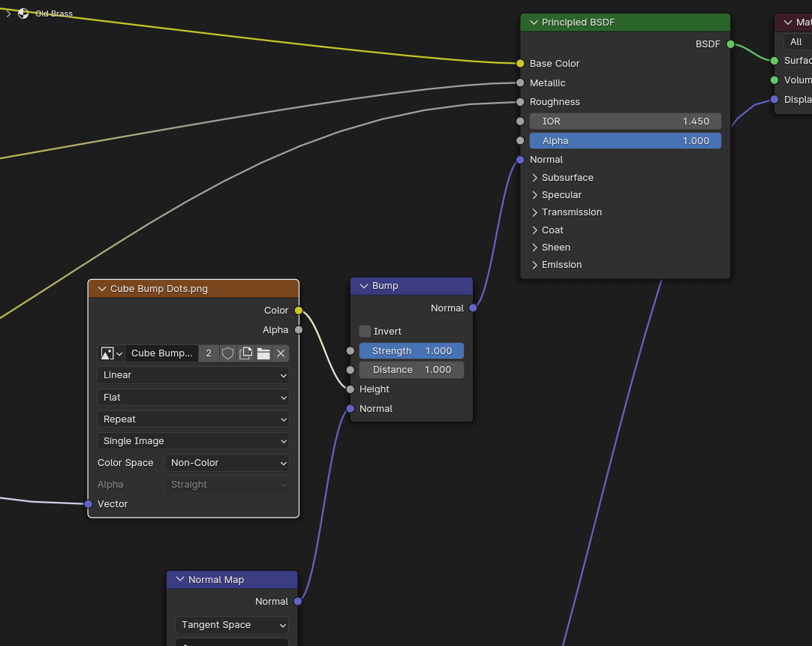The width and height of the screenshot is (812, 646).
Task: Click the Base Color input socket
Action: [x=520, y=63]
